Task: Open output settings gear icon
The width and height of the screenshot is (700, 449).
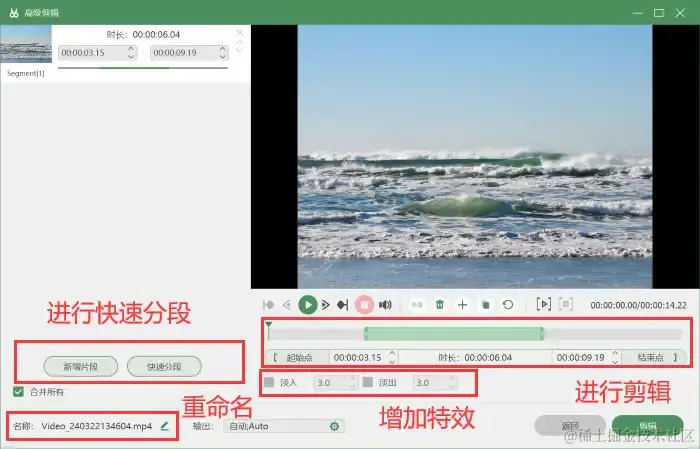Action: (334, 426)
